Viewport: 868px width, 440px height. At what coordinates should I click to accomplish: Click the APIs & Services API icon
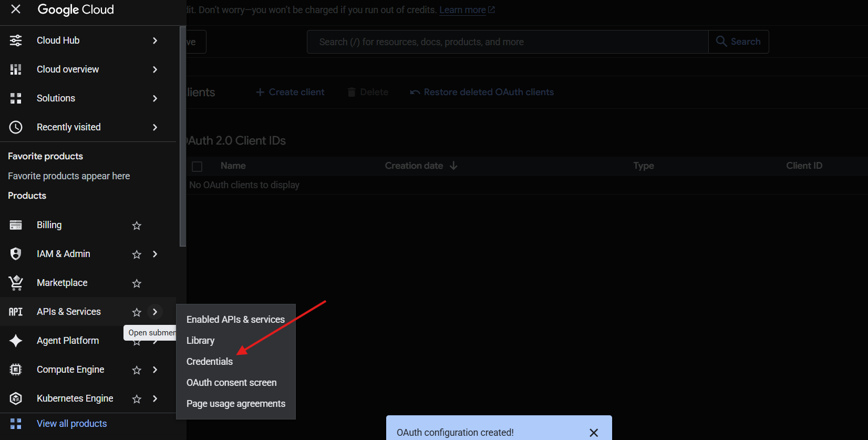click(x=16, y=312)
